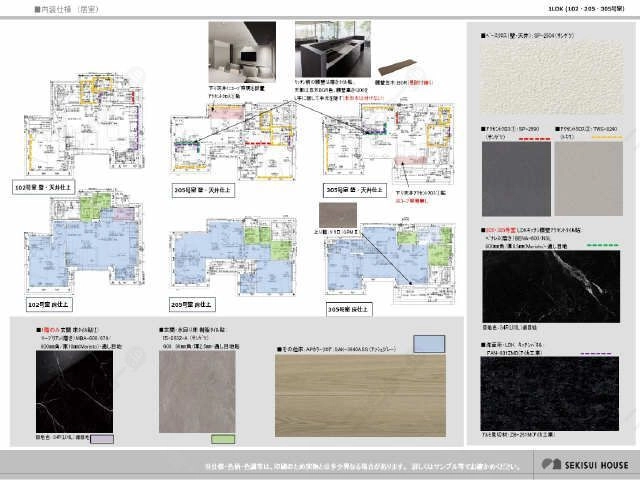Click the small brown tile swatch above 305 floor plan
Screen dimensions: 640x480
click(338, 215)
